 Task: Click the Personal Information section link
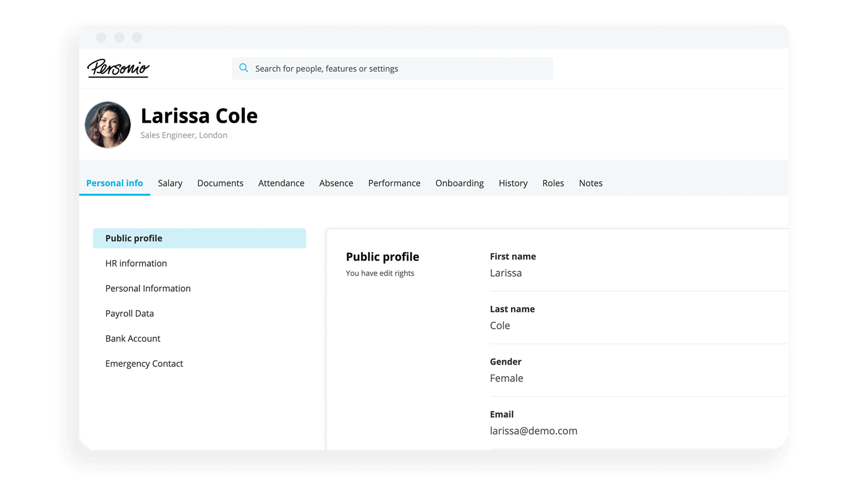pyautogui.click(x=147, y=288)
